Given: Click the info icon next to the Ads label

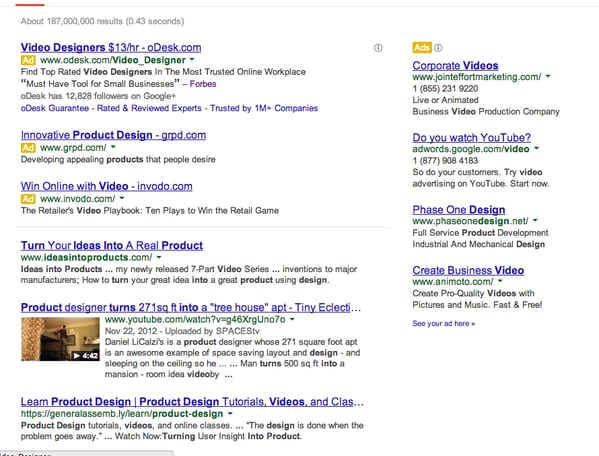Looking at the screenshot, I should pos(438,48).
